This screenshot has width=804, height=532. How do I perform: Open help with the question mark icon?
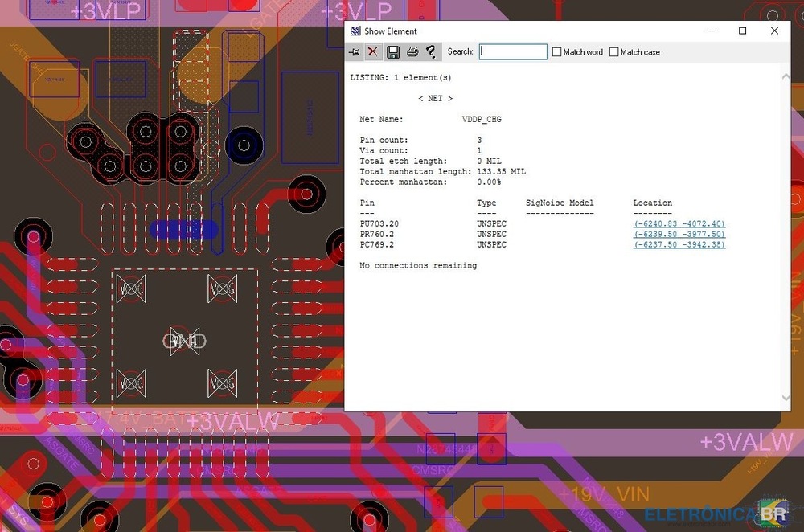432,52
